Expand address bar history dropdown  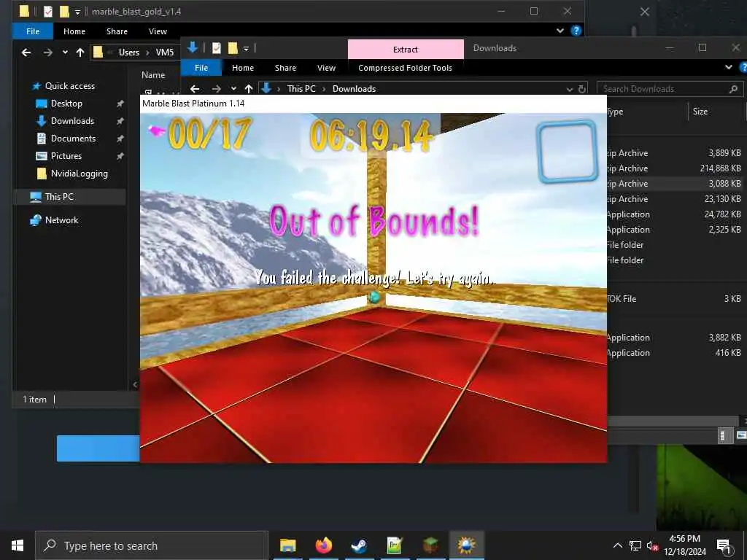click(569, 89)
